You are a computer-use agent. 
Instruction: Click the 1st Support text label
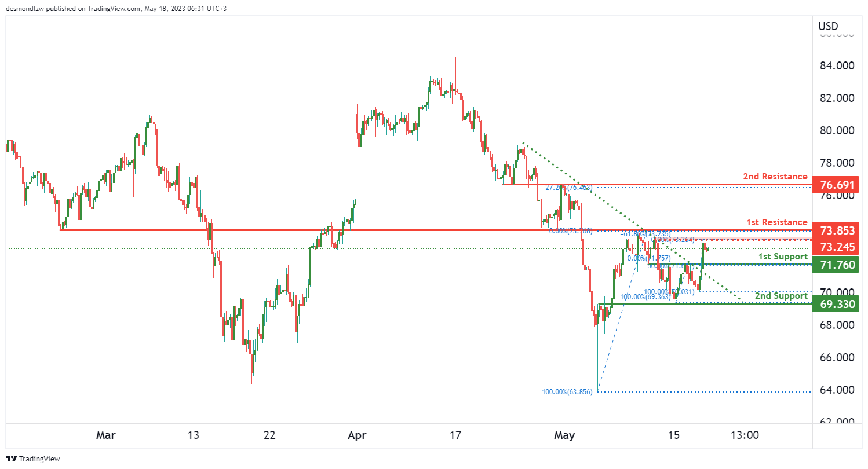783,257
